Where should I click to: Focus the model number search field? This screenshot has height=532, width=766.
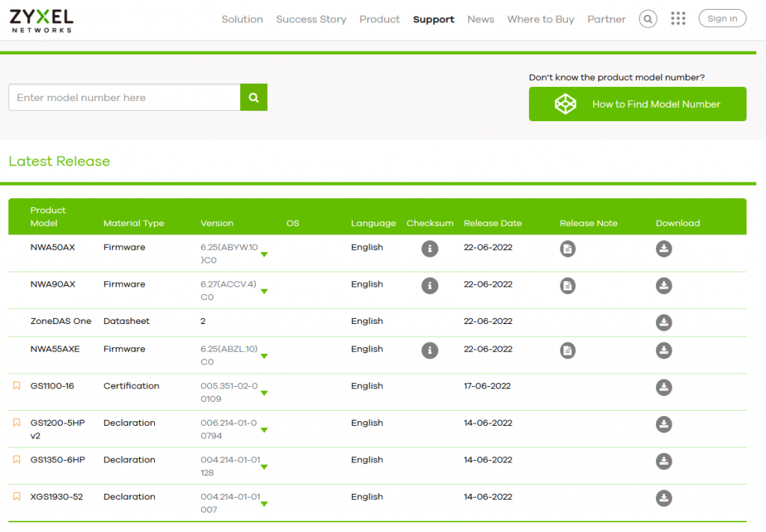125,97
